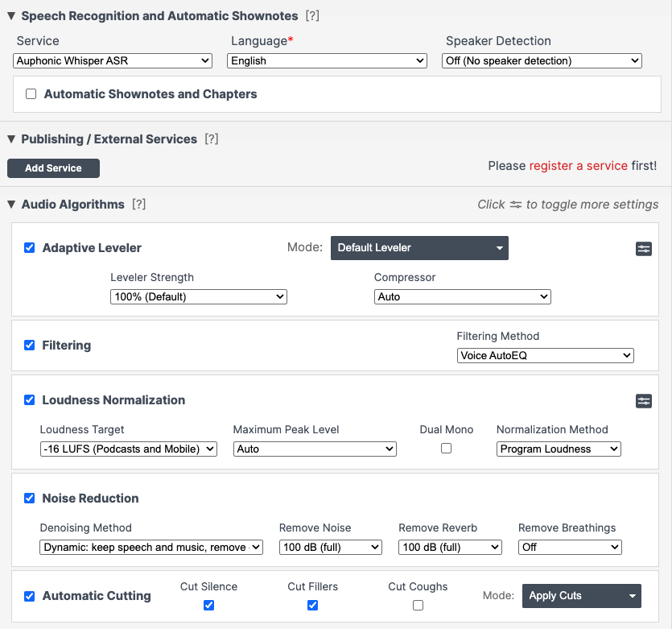672x629 pixels.
Task: Enable the Cut Coughs checkbox
Action: 418,605
